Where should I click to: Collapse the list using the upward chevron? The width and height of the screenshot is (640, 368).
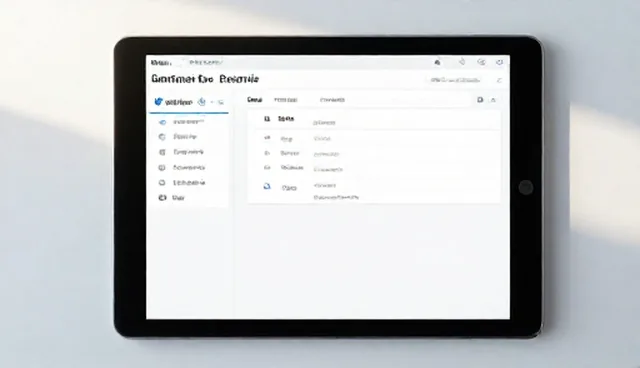pos(493,100)
